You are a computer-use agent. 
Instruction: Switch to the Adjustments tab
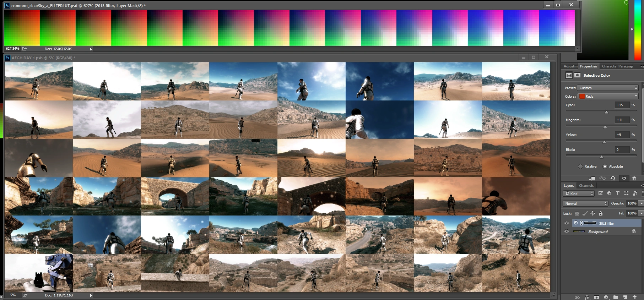click(570, 66)
